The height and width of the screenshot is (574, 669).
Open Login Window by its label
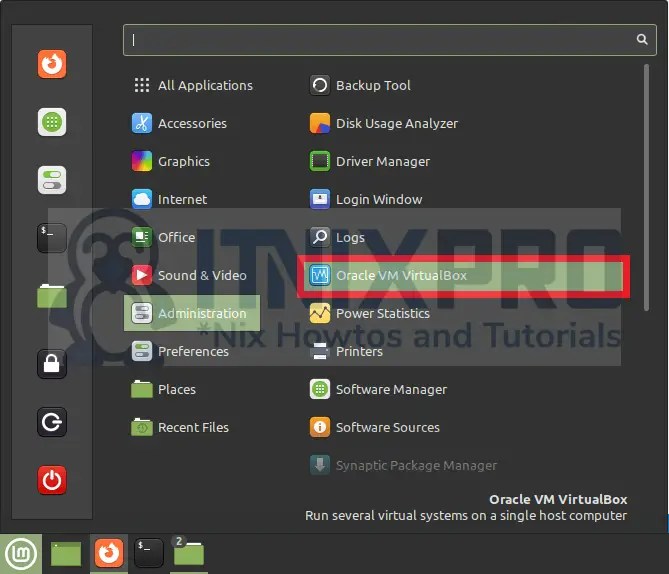[379, 199]
